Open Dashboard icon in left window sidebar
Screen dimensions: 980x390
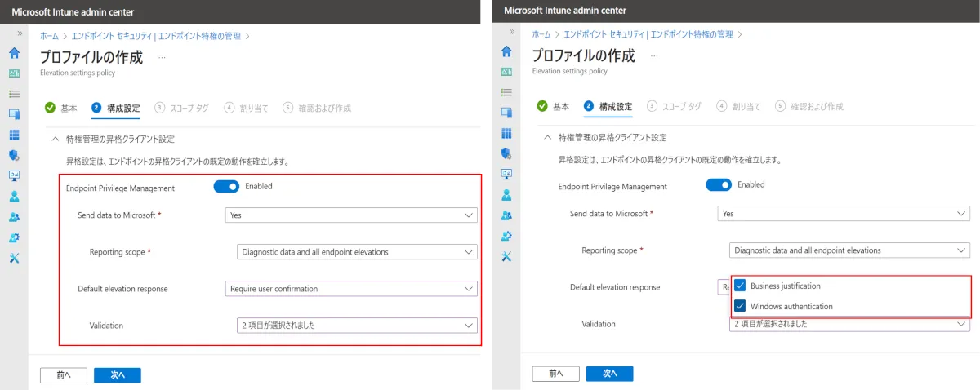coord(15,73)
